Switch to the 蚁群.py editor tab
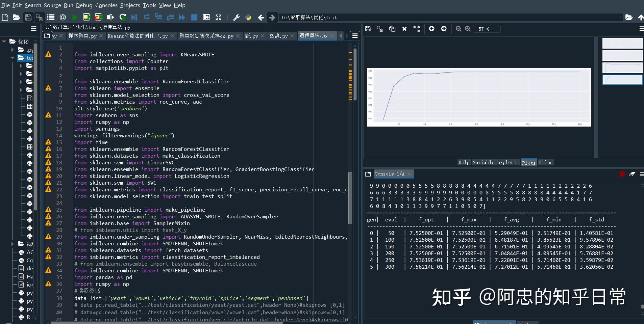The width and height of the screenshot is (644, 324). click(x=279, y=36)
